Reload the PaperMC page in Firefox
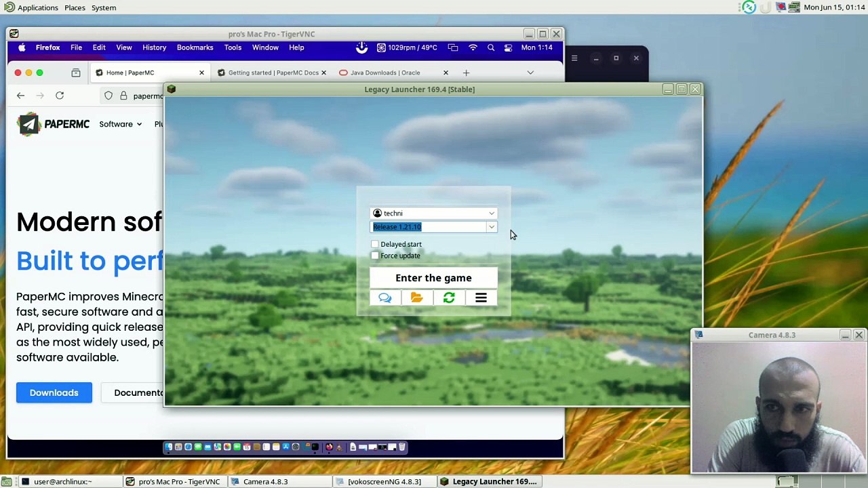The width and height of the screenshot is (868, 488). 60,96
